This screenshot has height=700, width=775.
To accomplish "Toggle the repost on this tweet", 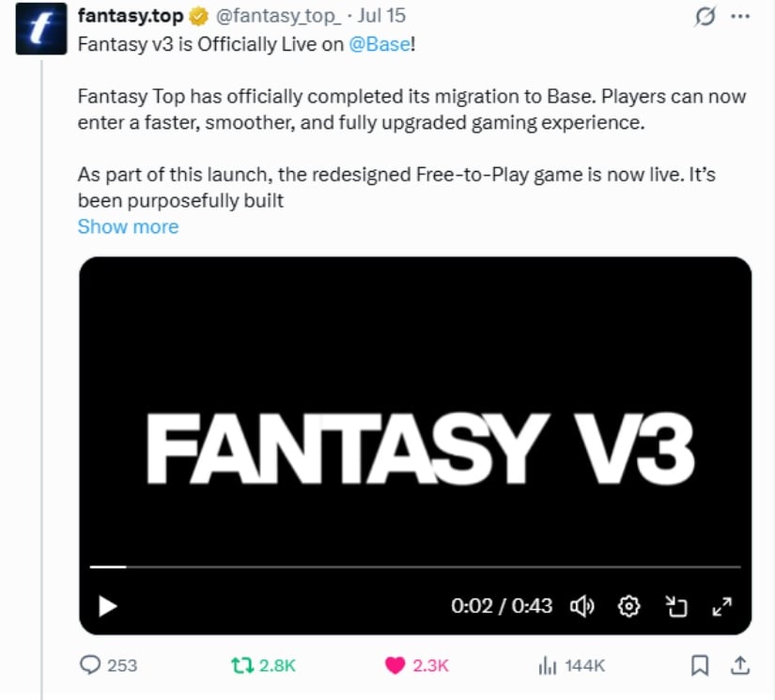I will point(242,665).
